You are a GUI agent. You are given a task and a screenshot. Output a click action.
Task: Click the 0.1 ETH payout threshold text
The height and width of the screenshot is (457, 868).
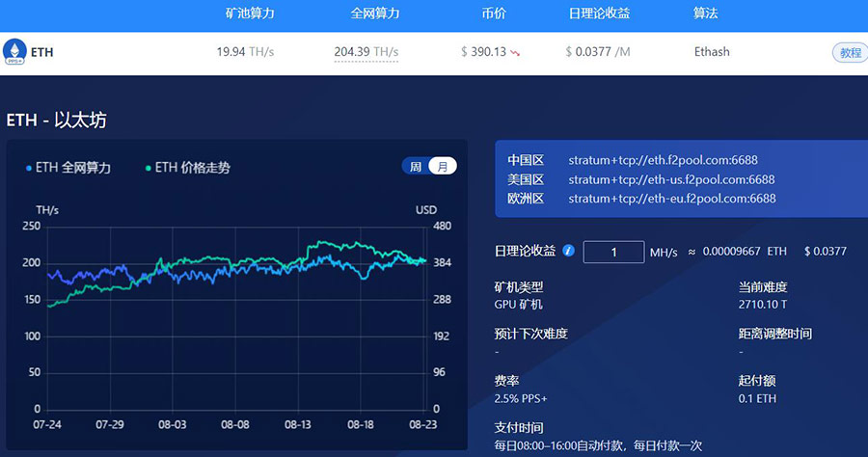tap(757, 399)
